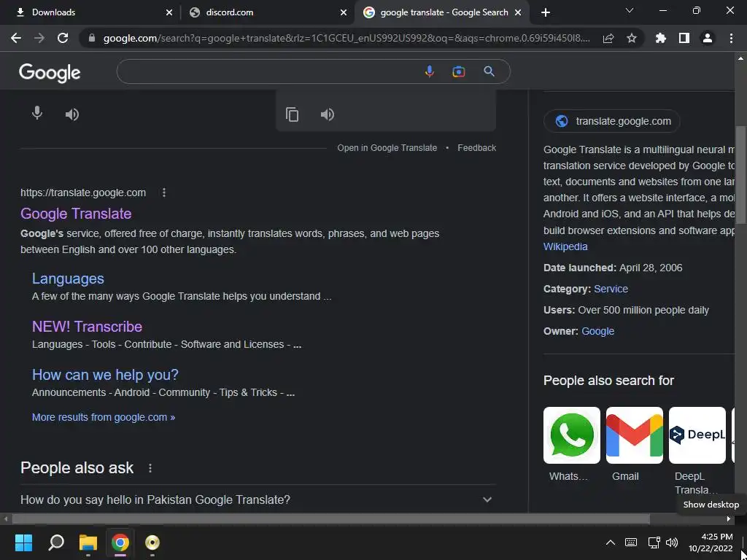Click the Chrome back arrow
Screen dimensions: 747x560
click(16, 38)
